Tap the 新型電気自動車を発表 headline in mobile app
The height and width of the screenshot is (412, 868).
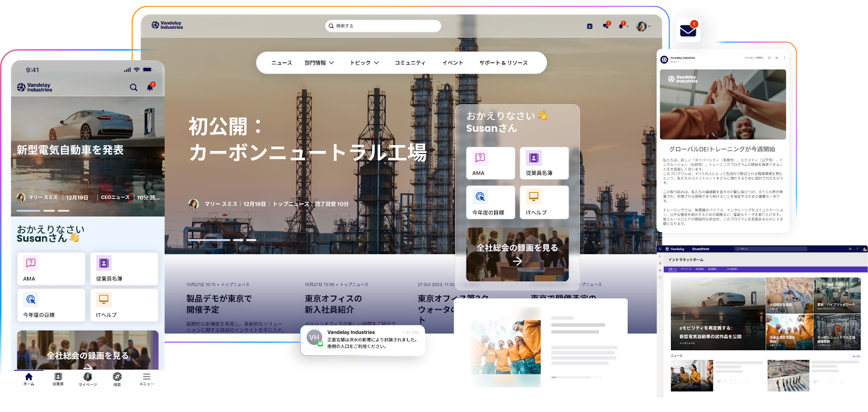[x=70, y=150]
